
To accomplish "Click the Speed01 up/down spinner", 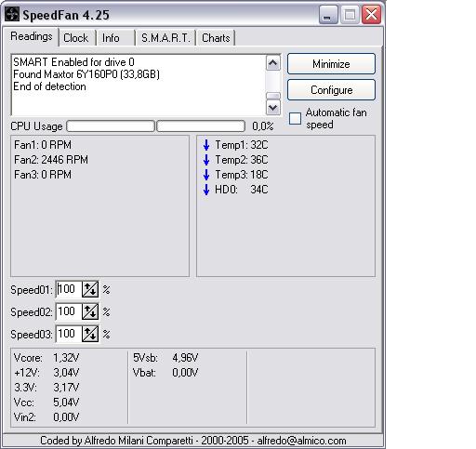I will (90, 289).
